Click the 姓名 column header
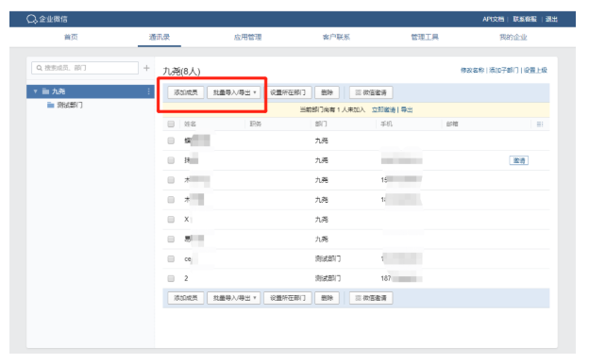589x364 pixels. click(x=190, y=124)
